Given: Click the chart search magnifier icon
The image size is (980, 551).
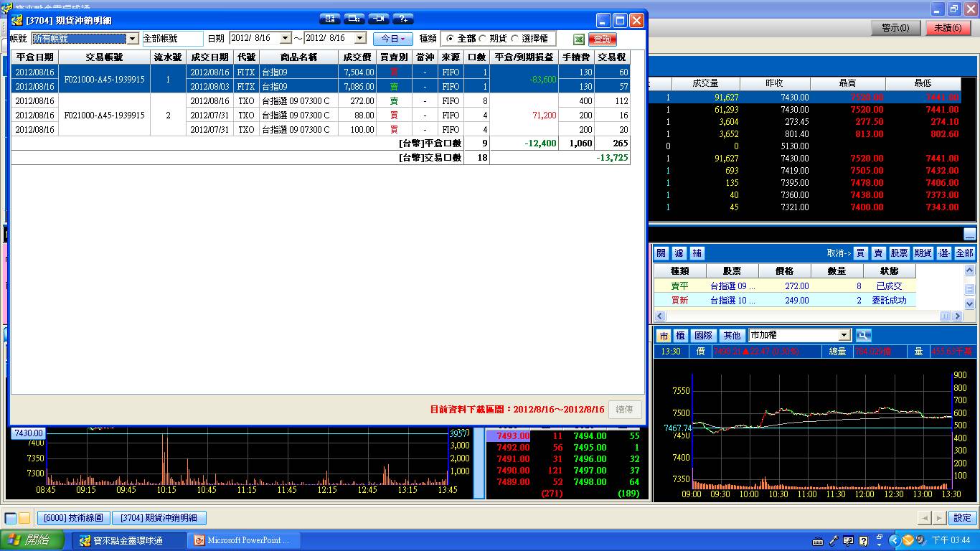Looking at the screenshot, I should [862, 335].
